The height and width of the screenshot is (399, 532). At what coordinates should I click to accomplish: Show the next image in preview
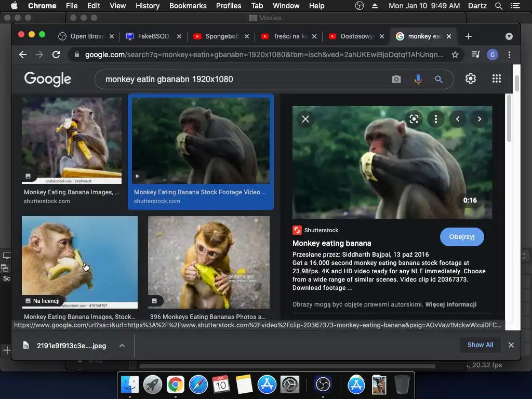pyautogui.click(x=479, y=119)
